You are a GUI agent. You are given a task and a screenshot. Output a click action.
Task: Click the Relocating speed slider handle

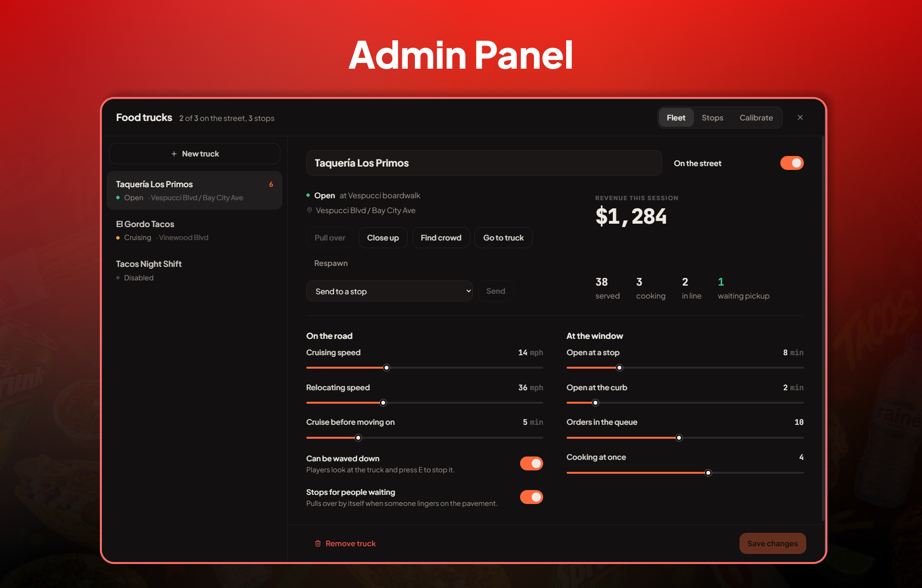click(383, 403)
